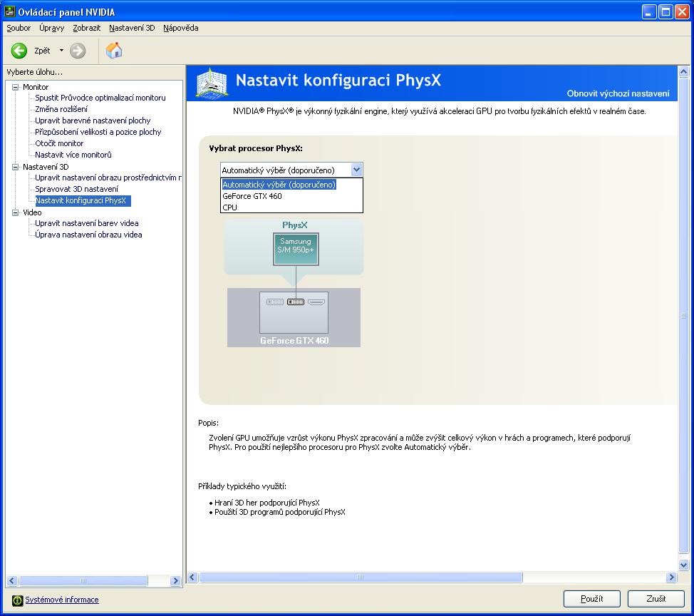The height and width of the screenshot is (616, 694).
Task: Select the DVI connector in the GPU diagram
Action: tap(296, 302)
